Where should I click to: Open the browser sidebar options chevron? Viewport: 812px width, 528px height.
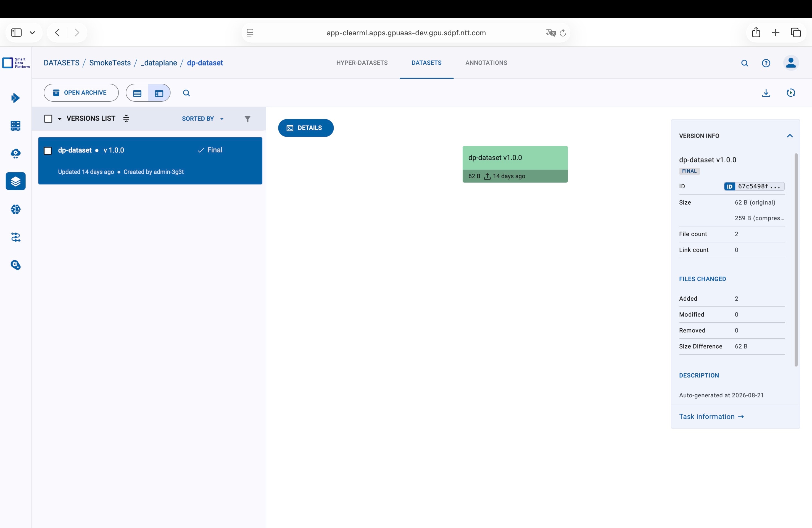[x=32, y=33]
